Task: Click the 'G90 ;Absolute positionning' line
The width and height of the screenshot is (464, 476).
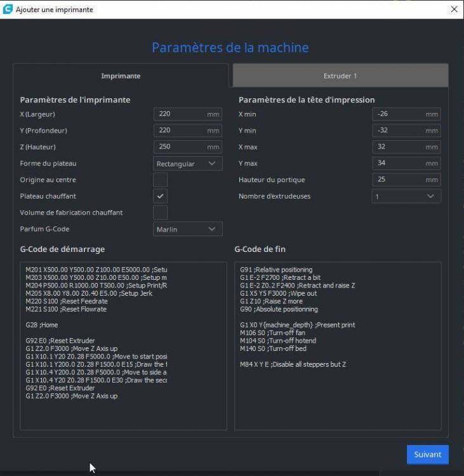Action: pyautogui.click(x=279, y=309)
